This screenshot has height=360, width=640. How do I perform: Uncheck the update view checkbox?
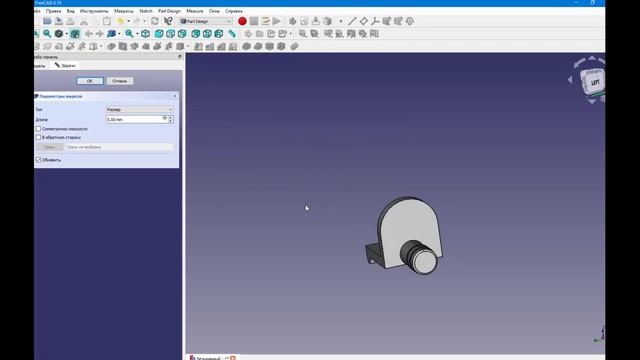coord(38,160)
